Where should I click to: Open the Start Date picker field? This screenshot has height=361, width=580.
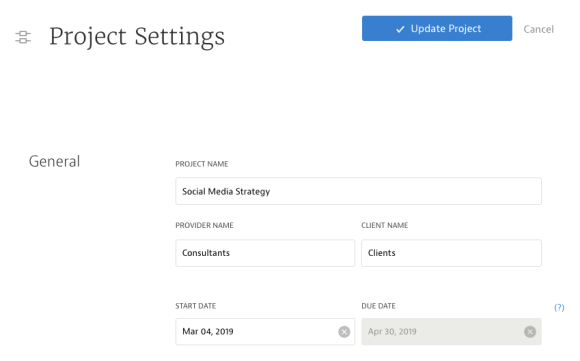pyautogui.click(x=265, y=332)
